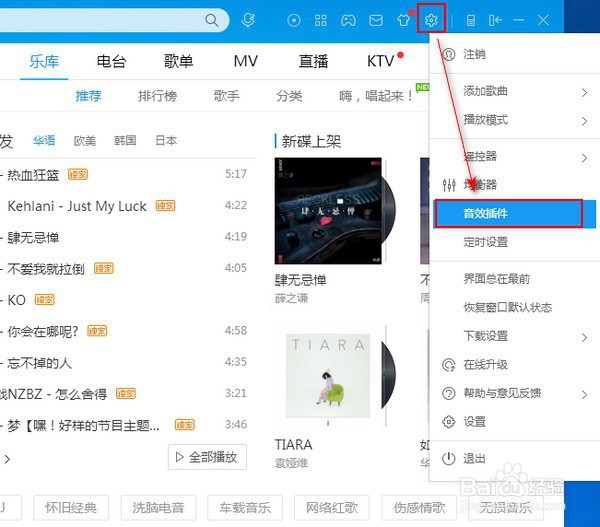Screen dimensions: 600x527
Task: Open the 嗨，唱起来！ sub-tab
Action: pyautogui.click(x=377, y=96)
